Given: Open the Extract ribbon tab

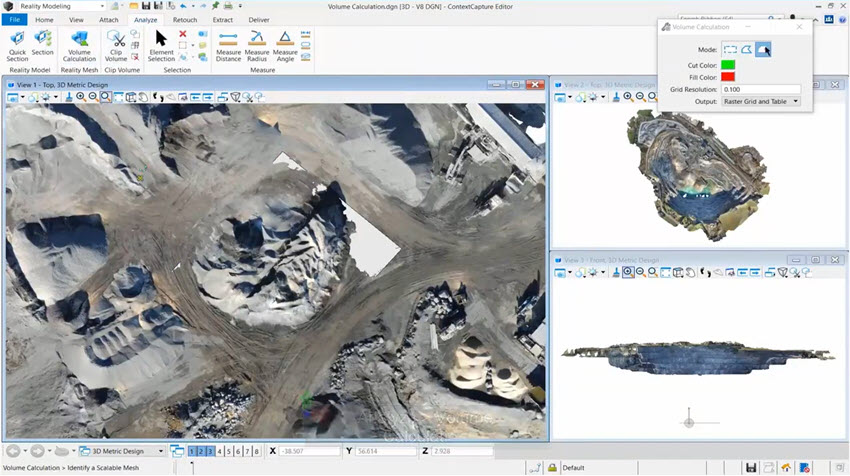Looking at the screenshot, I should [223, 19].
